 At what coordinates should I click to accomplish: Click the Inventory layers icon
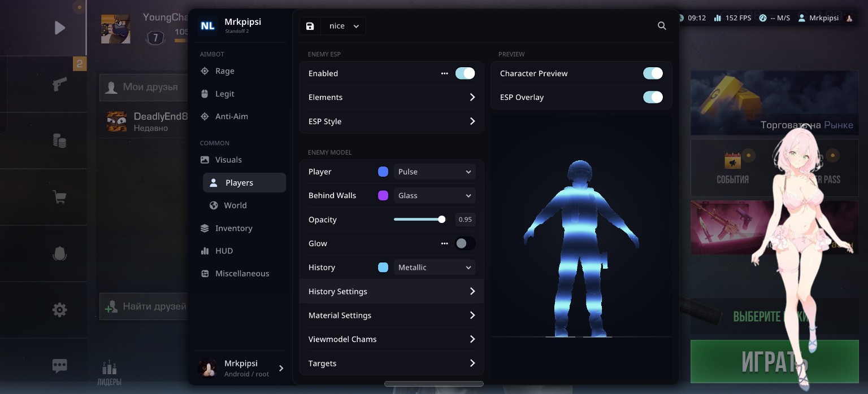pyautogui.click(x=205, y=228)
